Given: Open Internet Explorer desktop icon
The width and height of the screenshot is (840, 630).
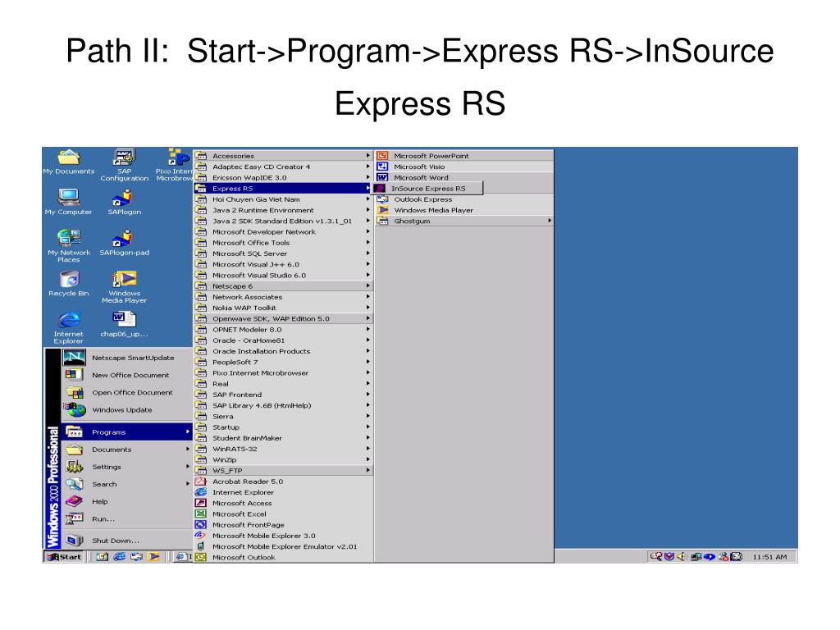Looking at the screenshot, I should [x=69, y=327].
